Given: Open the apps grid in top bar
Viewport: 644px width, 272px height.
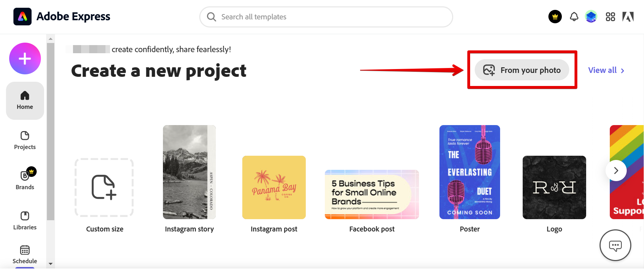Looking at the screenshot, I should (x=610, y=17).
